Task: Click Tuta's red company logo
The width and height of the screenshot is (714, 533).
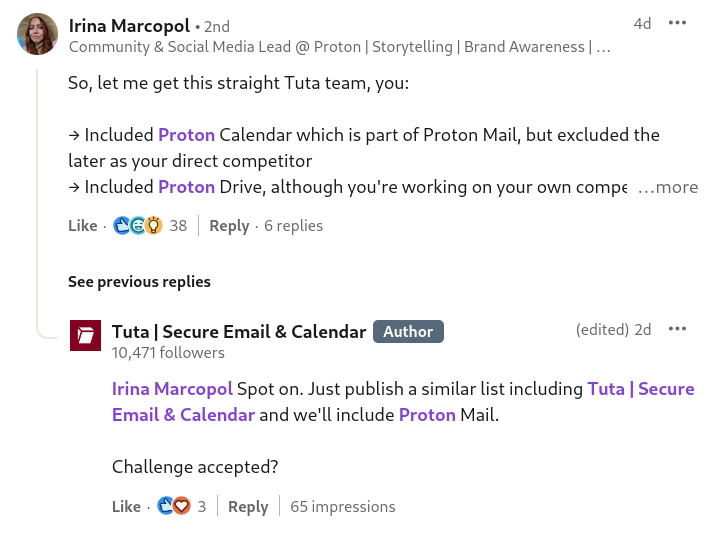Action: click(x=85, y=335)
